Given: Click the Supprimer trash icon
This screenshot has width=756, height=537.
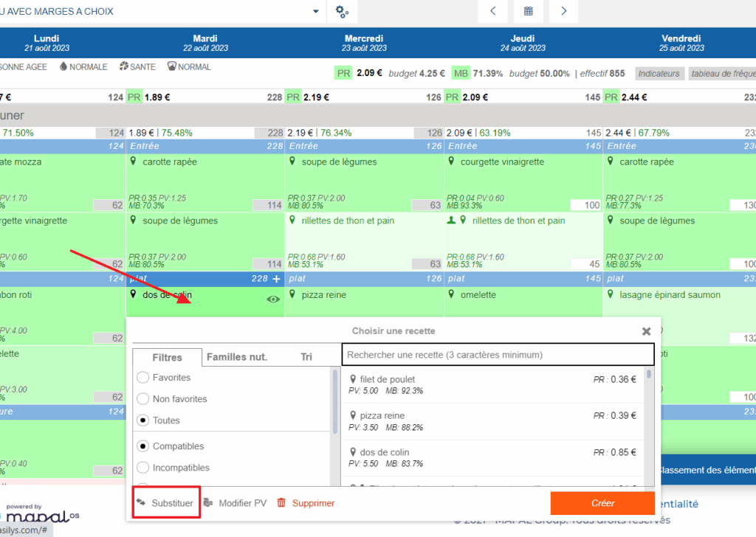Looking at the screenshot, I should (x=281, y=503).
